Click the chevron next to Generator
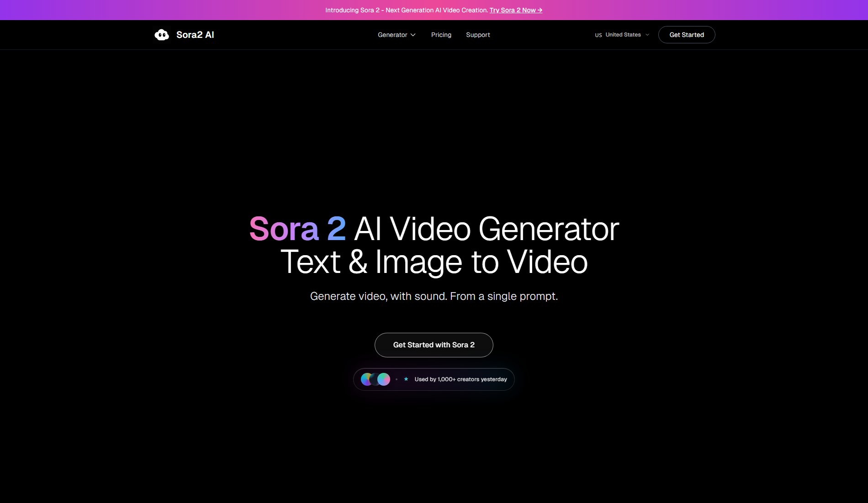The height and width of the screenshot is (503, 868). tap(413, 35)
